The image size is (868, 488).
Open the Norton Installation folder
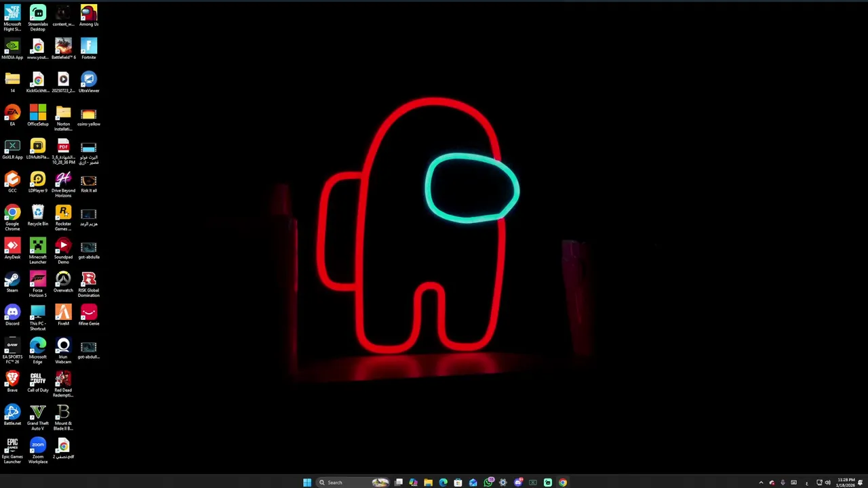63,118
